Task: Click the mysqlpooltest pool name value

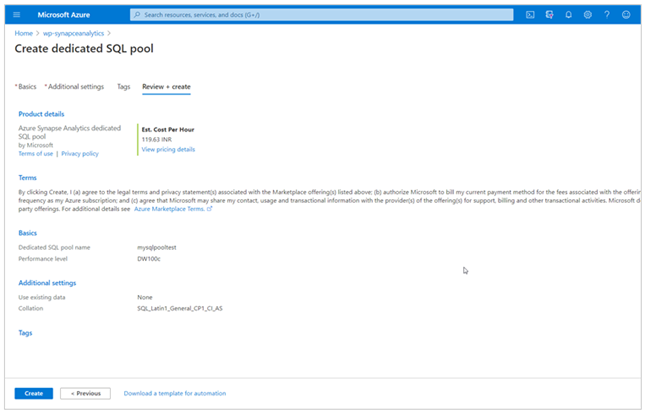Action: [157, 247]
